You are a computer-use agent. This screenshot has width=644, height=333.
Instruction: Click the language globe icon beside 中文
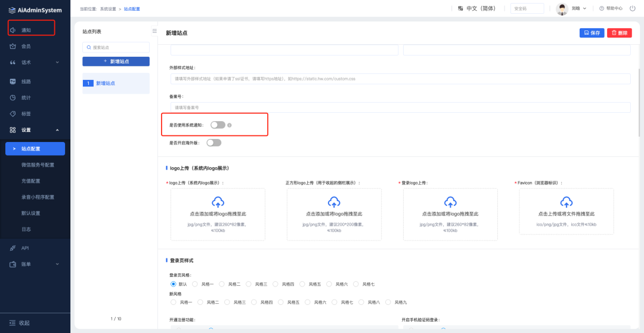coord(460,8)
